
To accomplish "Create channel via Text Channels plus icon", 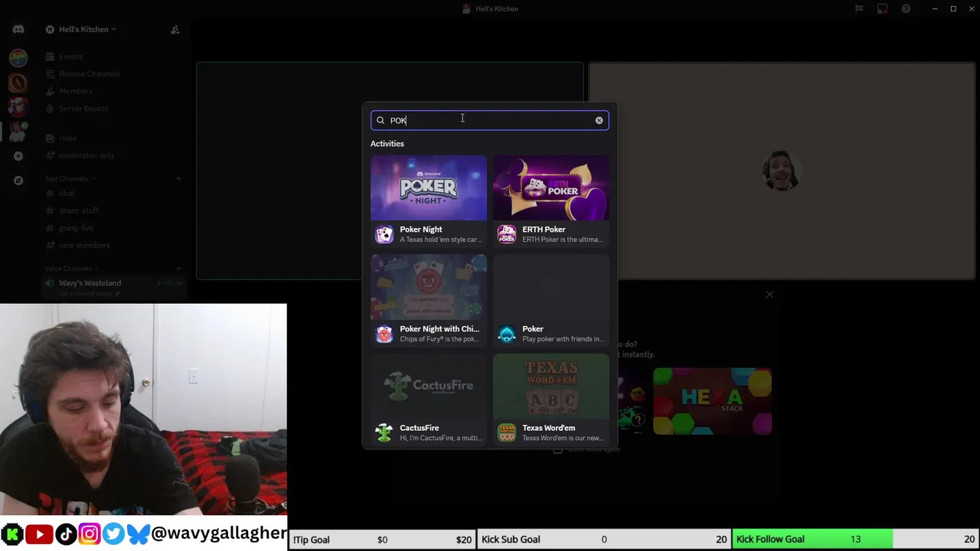I will 178,178.
